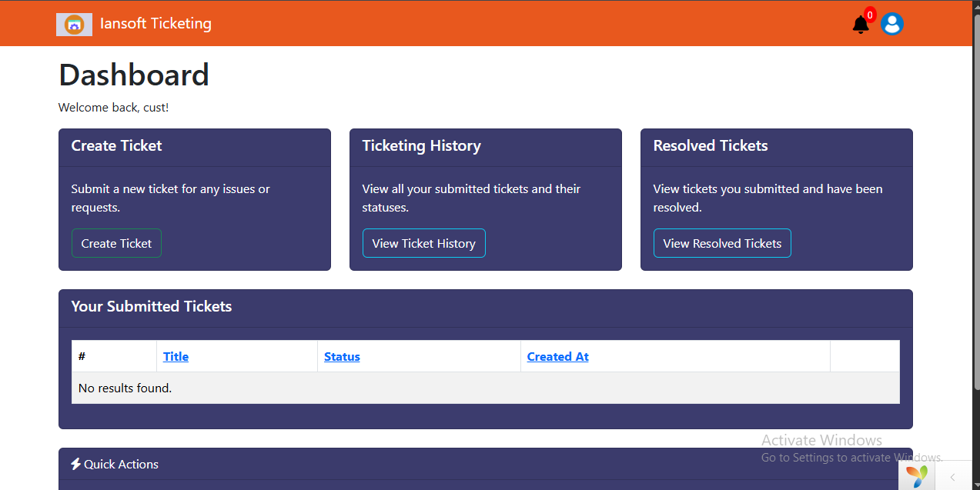
Task: Click the Iansoft logo image
Action: (x=74, y=25)
